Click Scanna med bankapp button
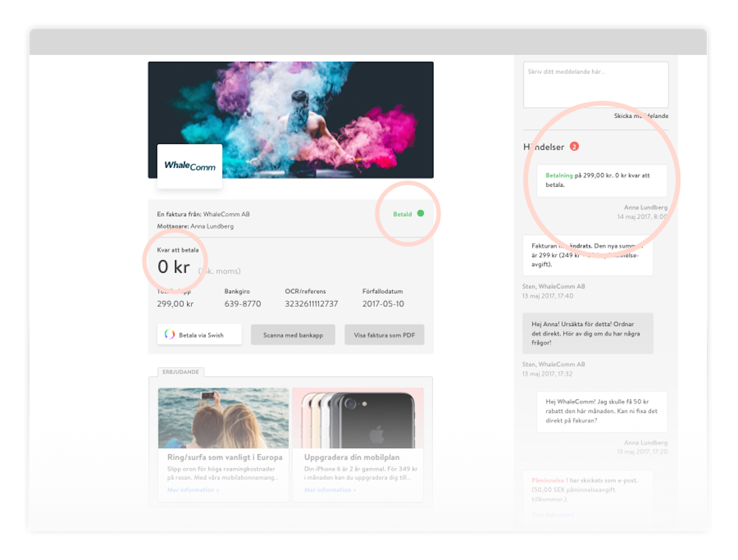Viewport: 738px width, 560px height. coord(293,335)
